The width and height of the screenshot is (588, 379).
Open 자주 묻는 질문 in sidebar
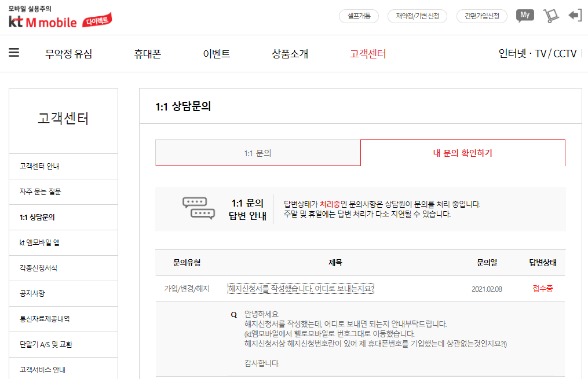point(63,192)
